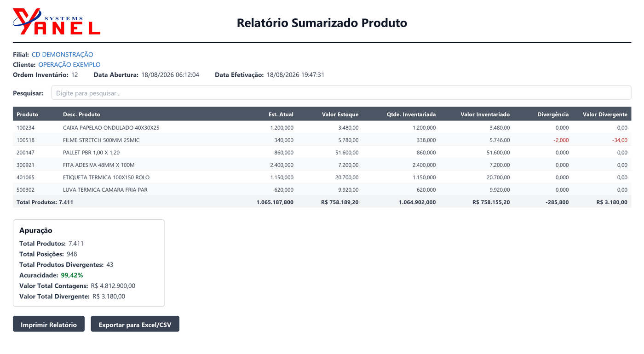The width and height of the screenshot is (644, 354).
Task: Click the Valor Inventariado column header
Action: 485,114
